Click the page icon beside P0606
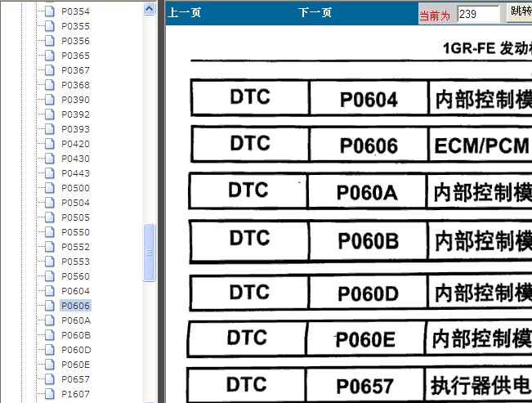 coord(50,306)
